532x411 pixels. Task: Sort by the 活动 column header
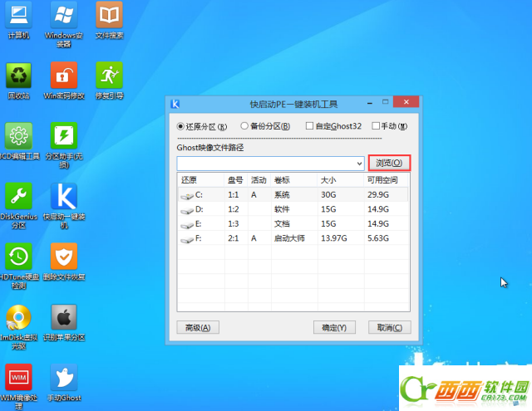click(259, 180)
